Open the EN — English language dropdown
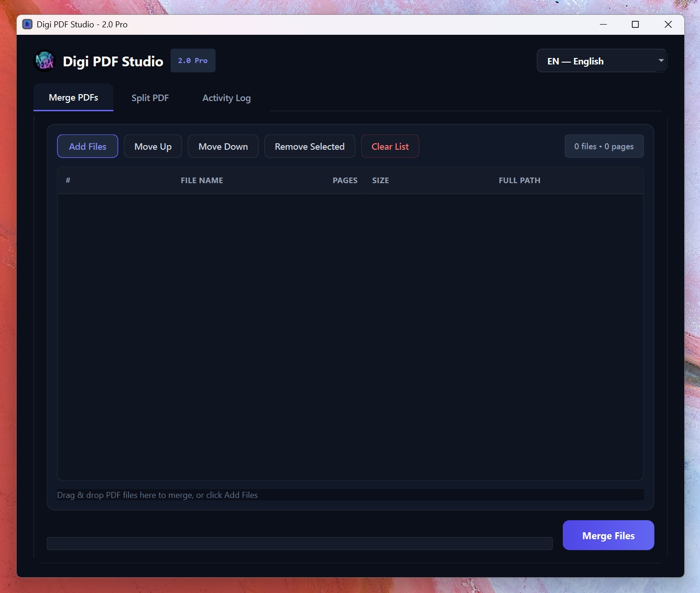The height and width of the screenshot is (593, 700). tap(602, 61)
